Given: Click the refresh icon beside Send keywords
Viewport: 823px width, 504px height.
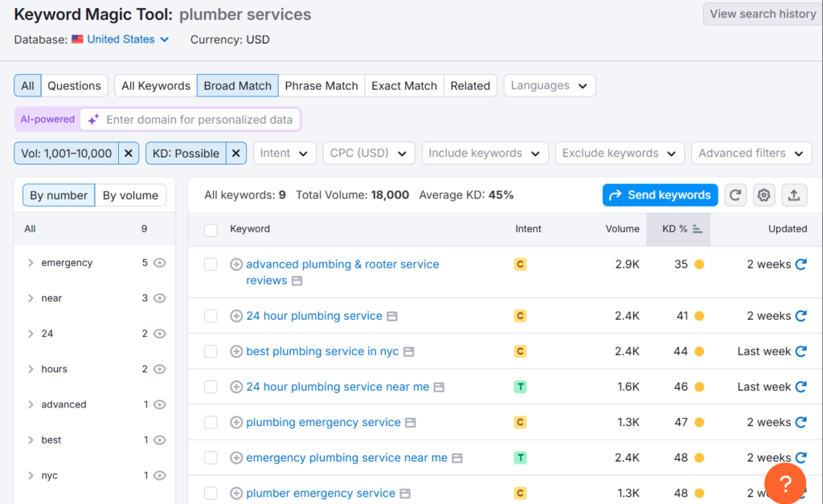Looking at the screenshot, I should tap(735, 195).
